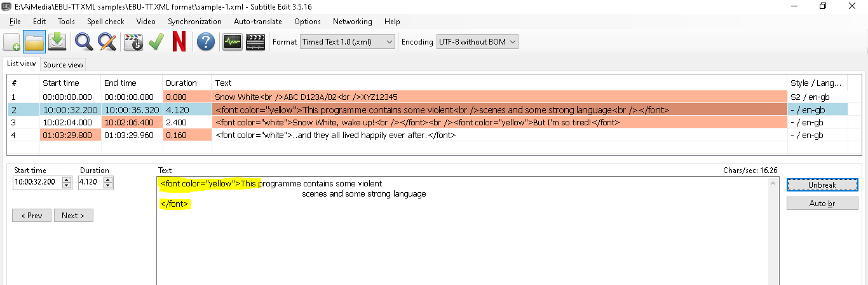Toggle the waveform display icon

(x=232, y=42)
